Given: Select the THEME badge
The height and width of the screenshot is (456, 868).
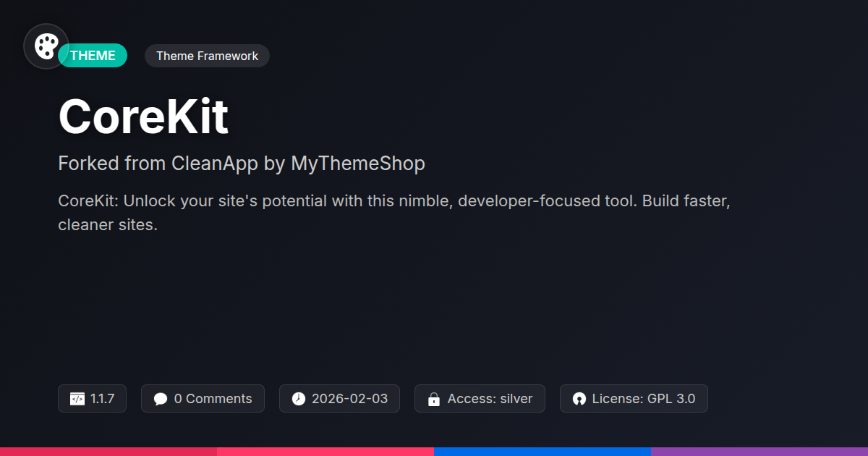Looking at the screenshot, I should (x=93, y=56).
